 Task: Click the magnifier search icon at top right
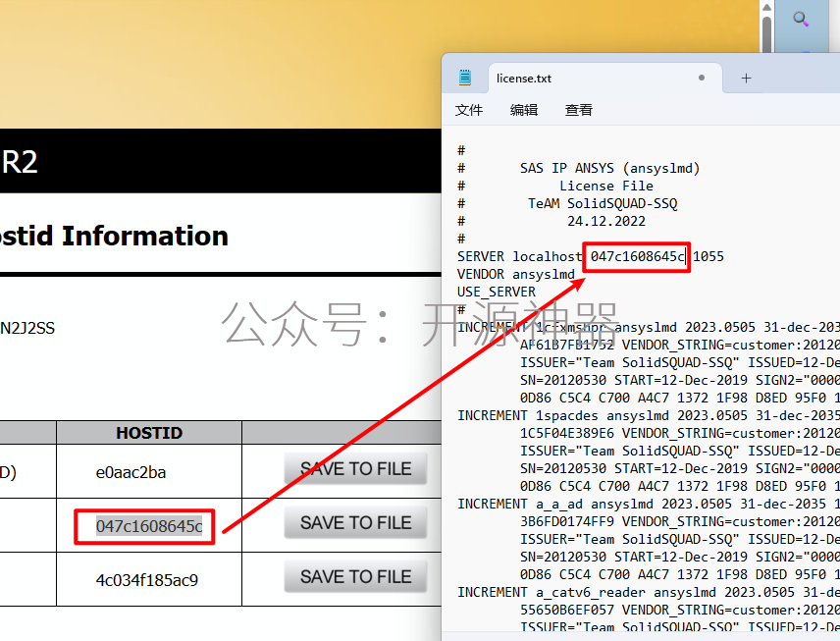[x=801, y=19]
